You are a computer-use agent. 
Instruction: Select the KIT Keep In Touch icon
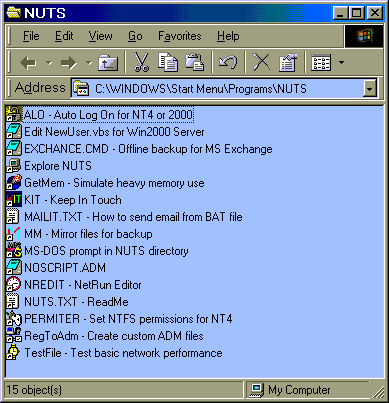(x=14, y=199)
